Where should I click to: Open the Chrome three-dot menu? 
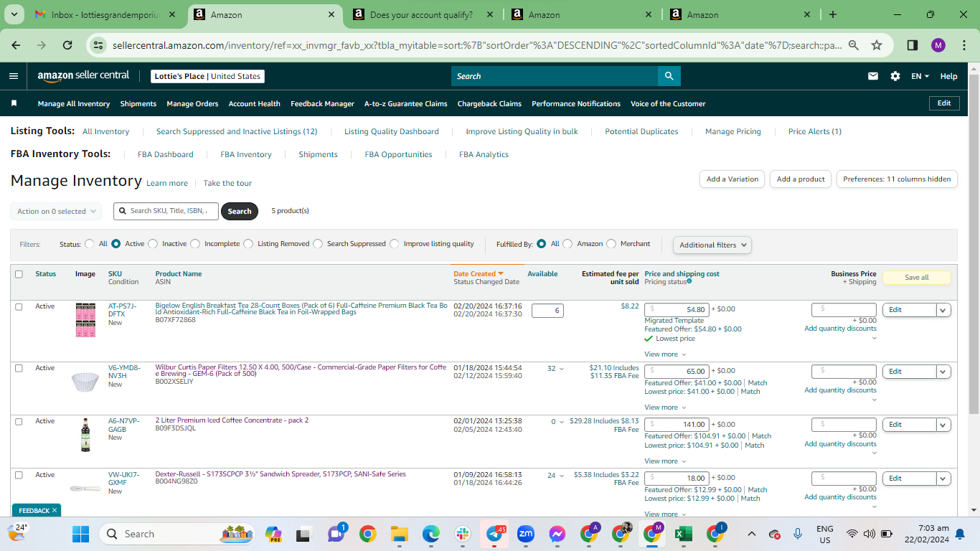tap(963, 45)
